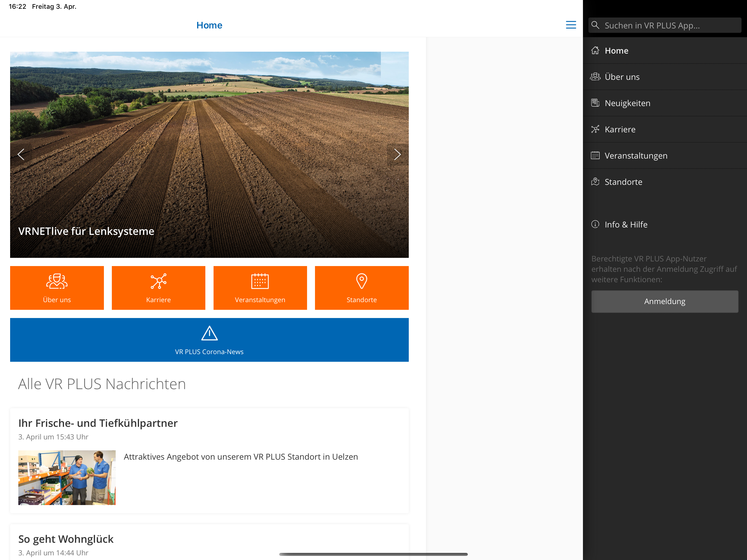
Task: Click the Veranstaltungen calendar icon in sidebar
Action: tap(595, 155)
